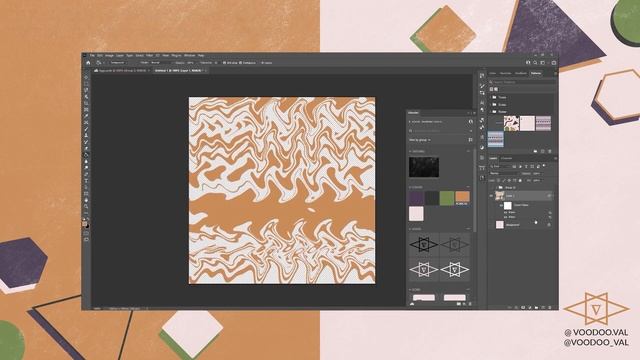
Task: Pick the orange color in Libraries
Action: [x=462, y=198]
